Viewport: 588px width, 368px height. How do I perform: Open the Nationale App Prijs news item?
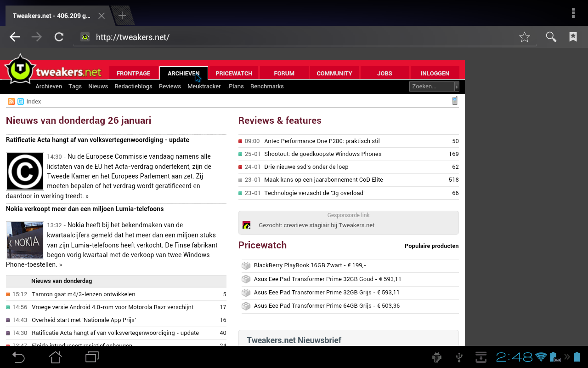point(84,320)
